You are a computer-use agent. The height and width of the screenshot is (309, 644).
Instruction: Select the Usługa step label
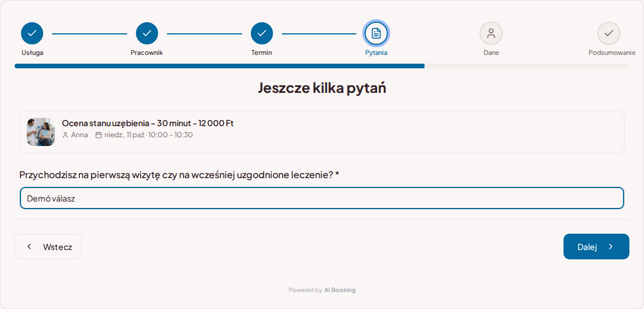[33, 53]
